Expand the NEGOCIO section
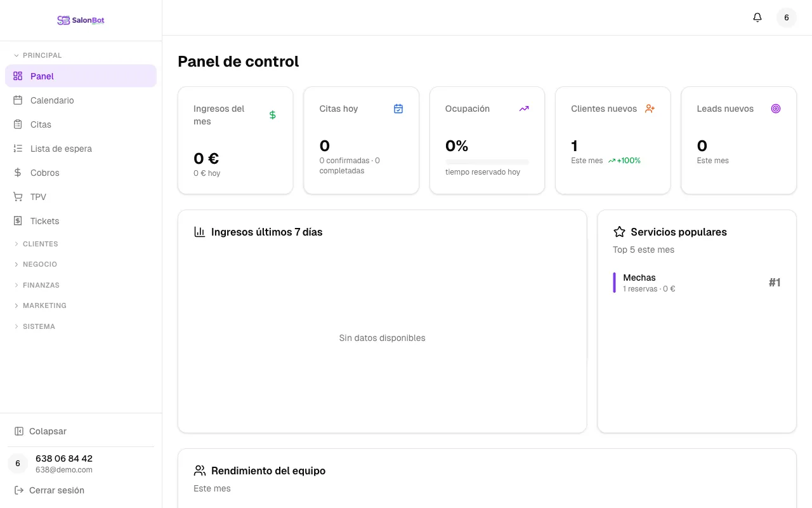The width and height of the screenshot is (812, 508). pos(40,264)
